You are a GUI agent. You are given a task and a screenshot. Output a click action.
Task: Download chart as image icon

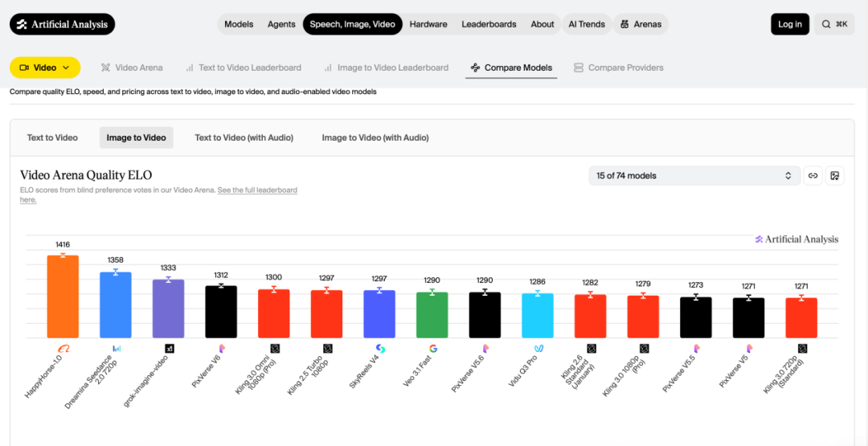(x=834, y=176)
